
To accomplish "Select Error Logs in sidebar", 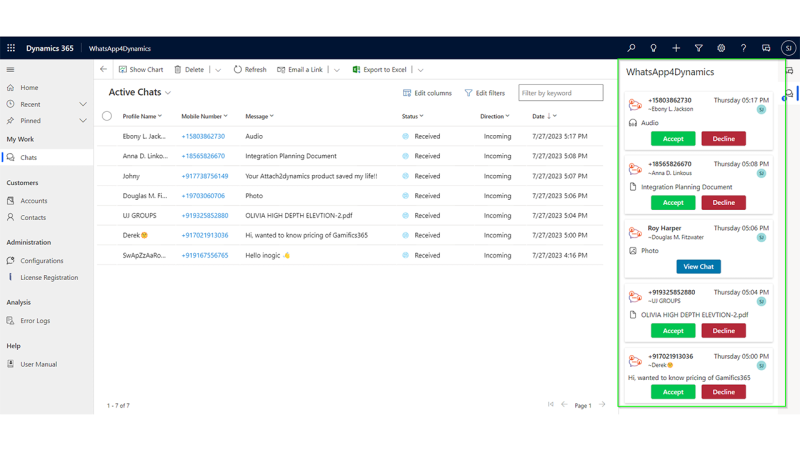I will click(x=35, y=321).
